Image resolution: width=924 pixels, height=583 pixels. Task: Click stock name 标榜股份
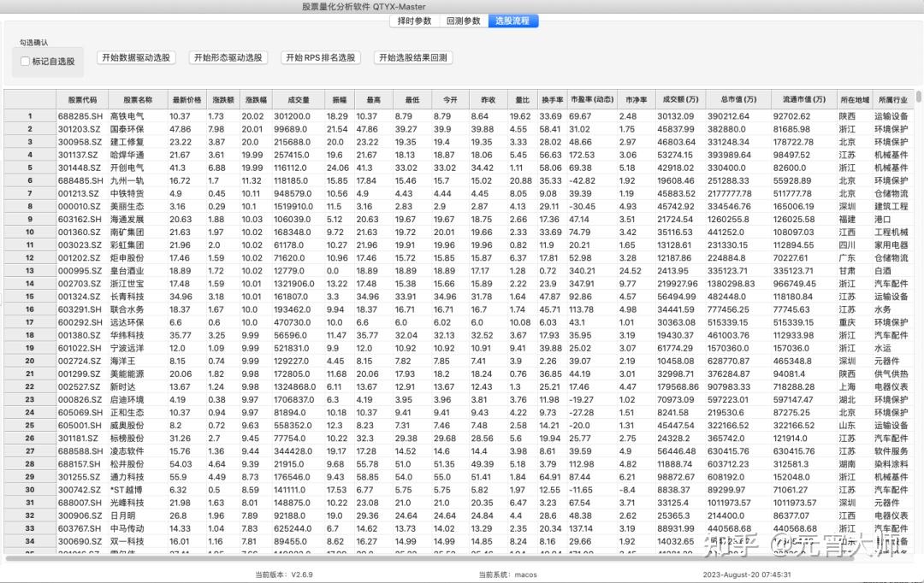[127, 439]
